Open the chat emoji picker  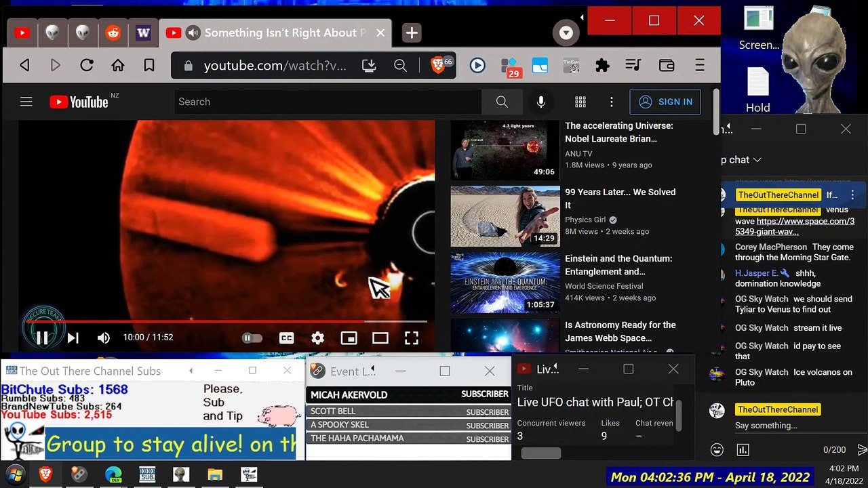pos(717,450)
